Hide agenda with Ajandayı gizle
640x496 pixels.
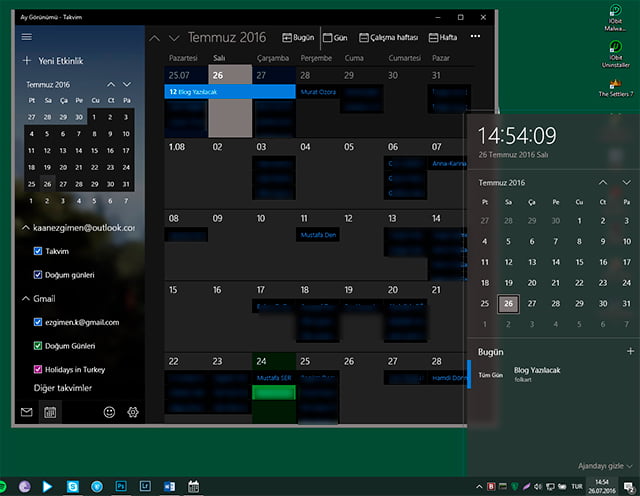(605, 466)
